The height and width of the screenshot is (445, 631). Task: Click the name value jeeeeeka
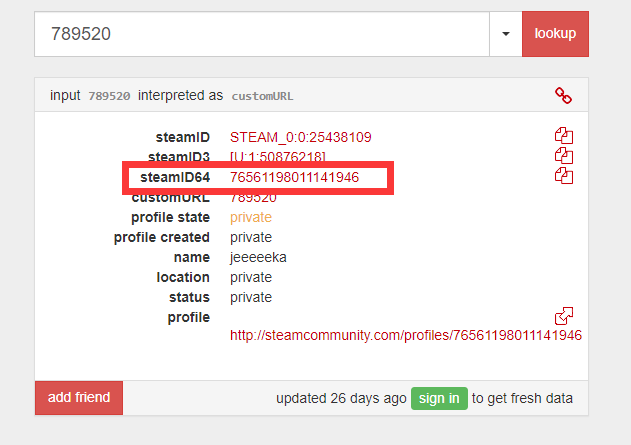(258, 258)
